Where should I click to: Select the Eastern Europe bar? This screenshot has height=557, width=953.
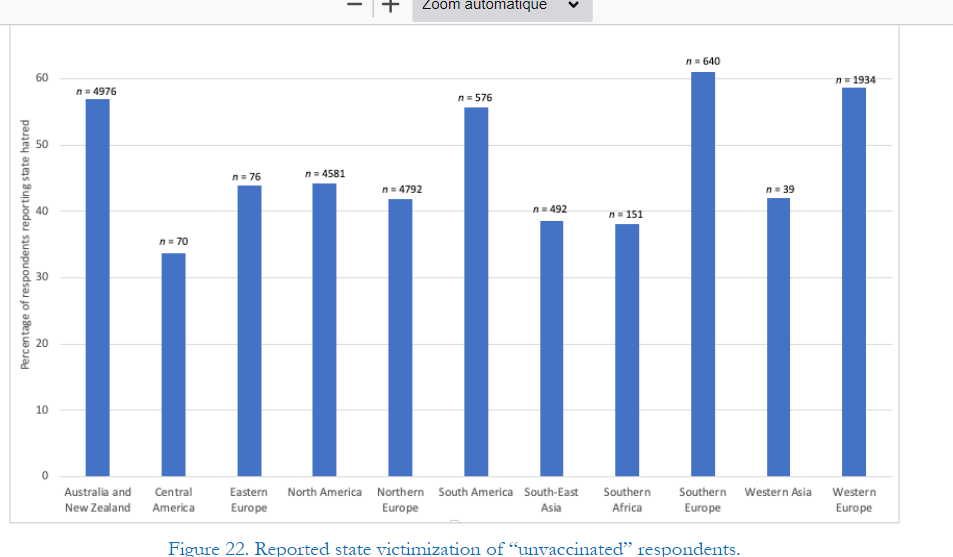coord(249,331)
